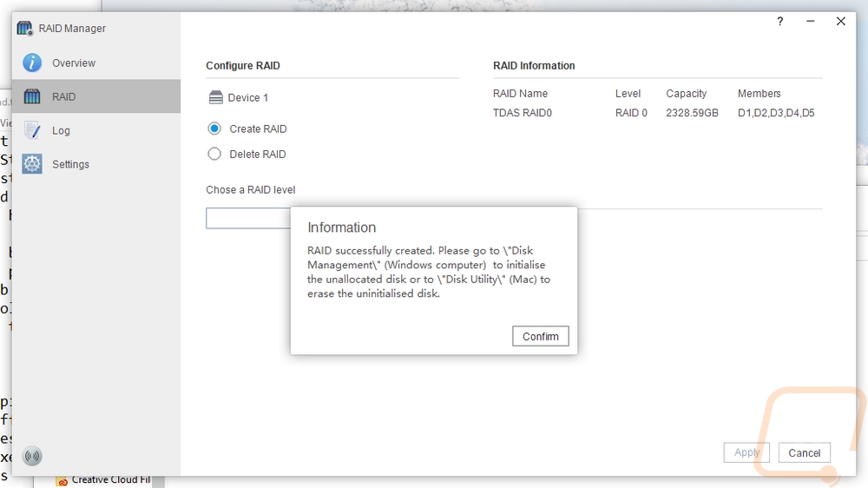Click the RAID 0 level value

click(631, 112)
